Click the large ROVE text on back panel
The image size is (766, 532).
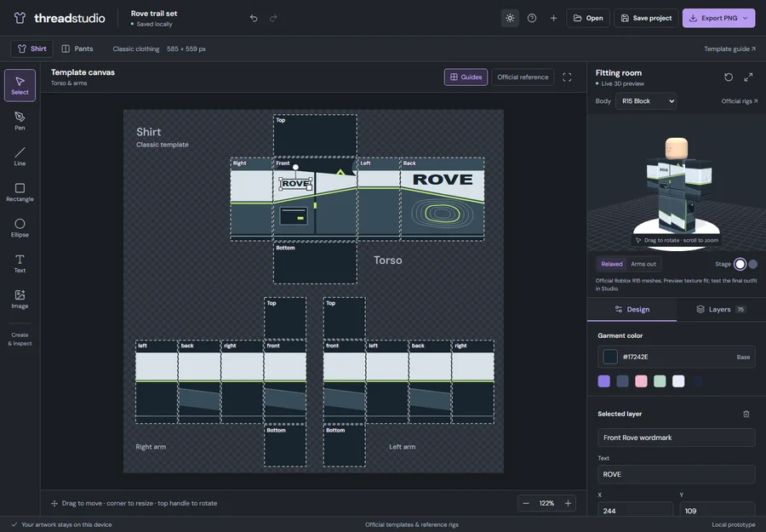tap(443, 180)
